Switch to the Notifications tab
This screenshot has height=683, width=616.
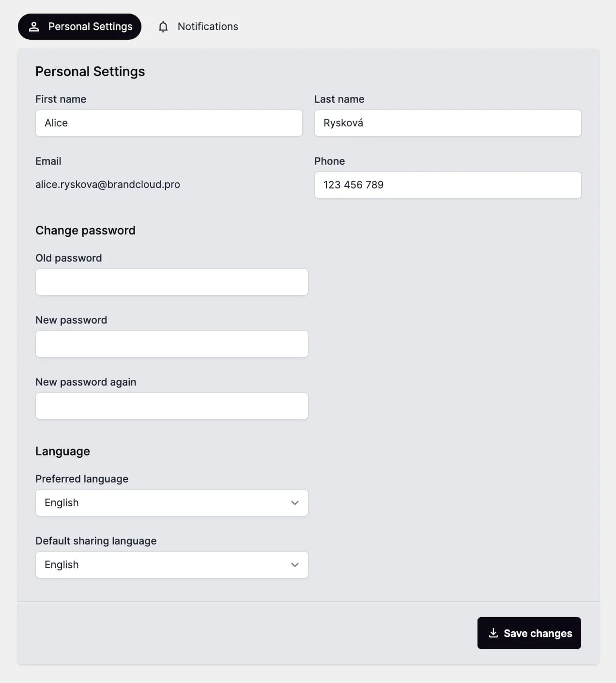coord(198,27)
